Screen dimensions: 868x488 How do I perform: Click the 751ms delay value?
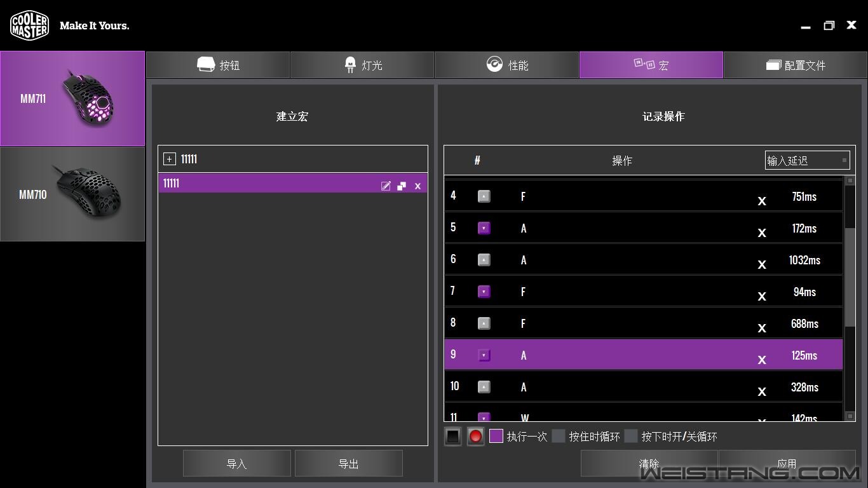(804, 196)
